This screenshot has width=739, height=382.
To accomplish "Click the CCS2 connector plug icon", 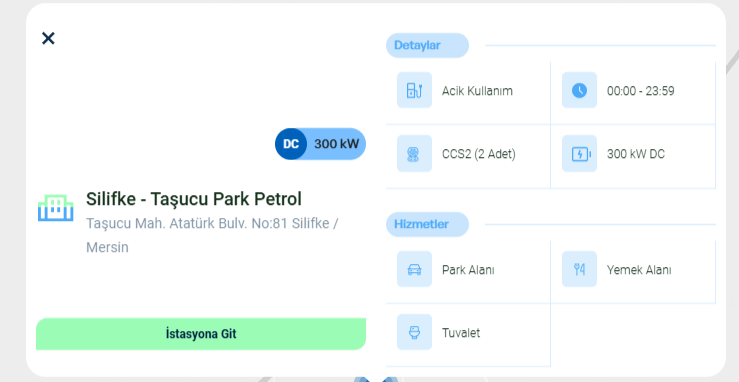I will click(414, 154).
